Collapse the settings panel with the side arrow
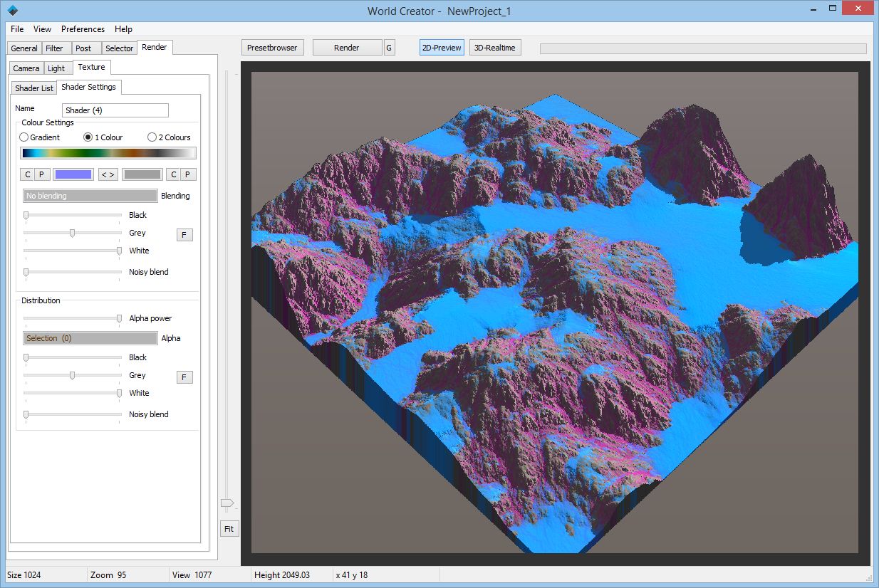Image resolution: width=879 pixels, height=588 pixels. [x=228, y=503]
